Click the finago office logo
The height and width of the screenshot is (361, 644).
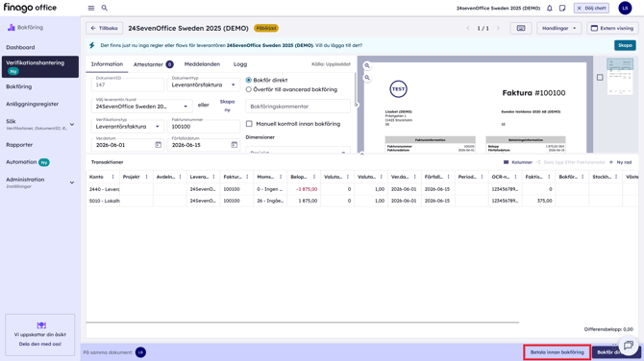pyautogui.click(x=30, y=8)
